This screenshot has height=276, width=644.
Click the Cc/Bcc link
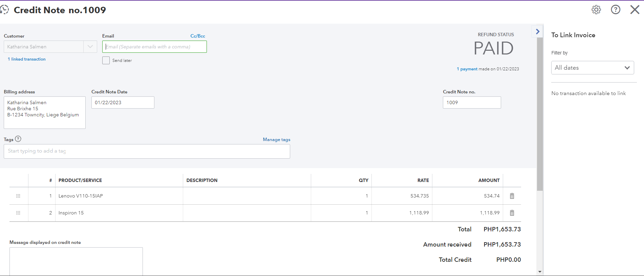pos(198,36)
